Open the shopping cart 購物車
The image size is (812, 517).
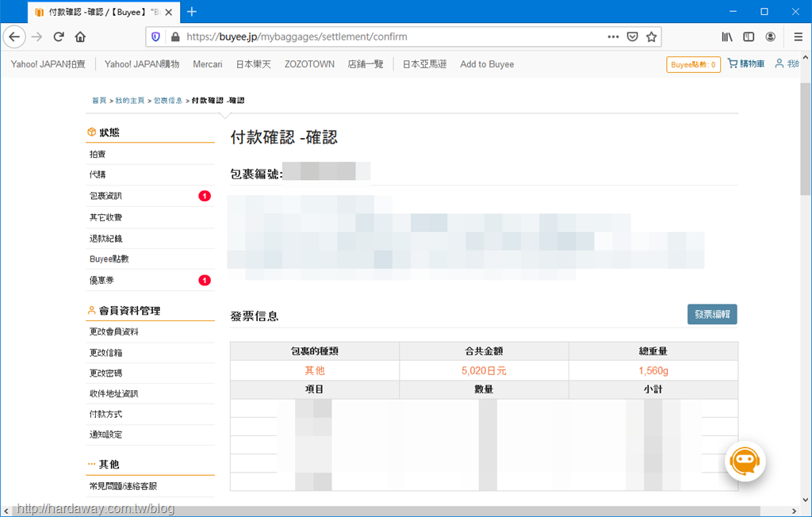pyautogui.click(x=746, y=63)
